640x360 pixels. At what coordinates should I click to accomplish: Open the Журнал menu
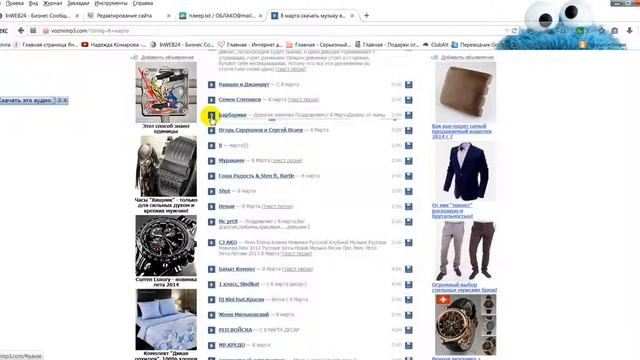click(x=53, y=3)
